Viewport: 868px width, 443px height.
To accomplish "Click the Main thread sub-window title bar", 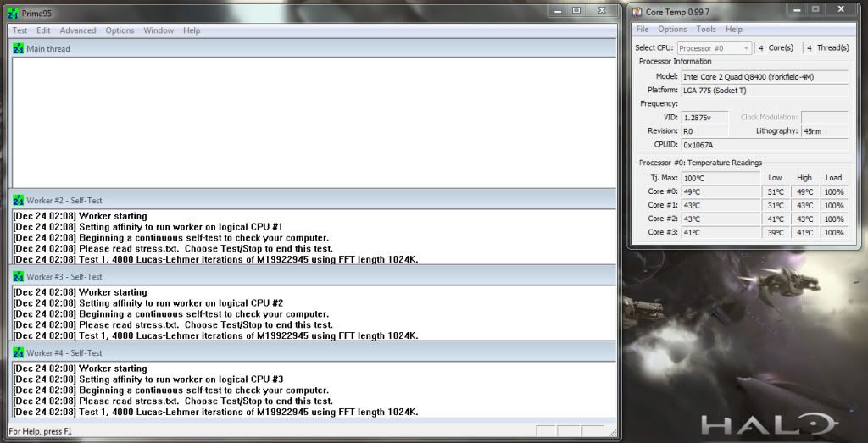I will [314, 48].
